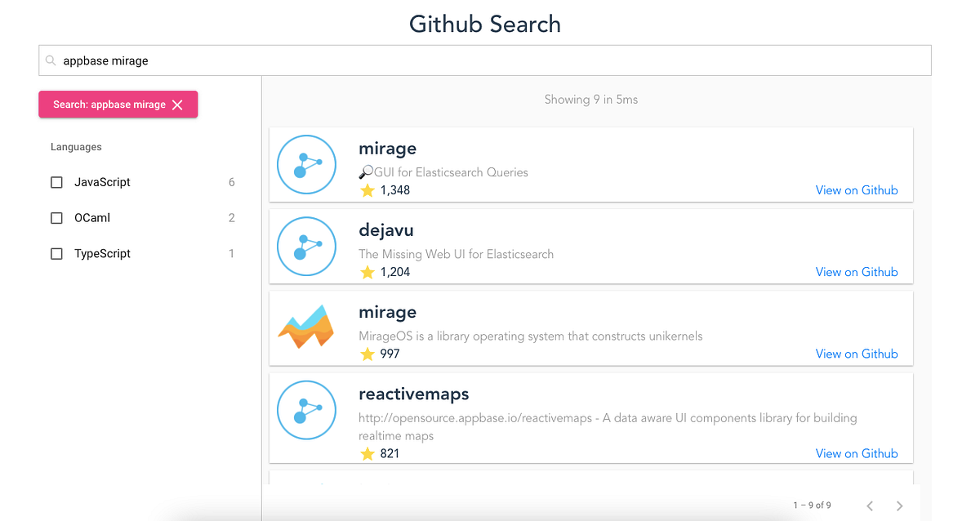Click the star icon showing 1,348 stars
The image size is (980, 521).
[367, 189]
